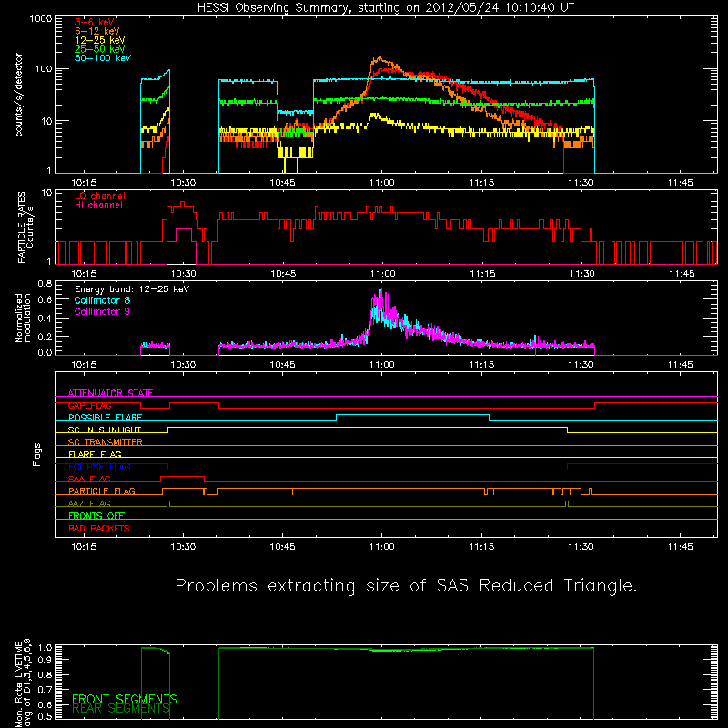Click the Energy band: 12-25 keV caption
The image size is (728, 728).
[132, 289]
